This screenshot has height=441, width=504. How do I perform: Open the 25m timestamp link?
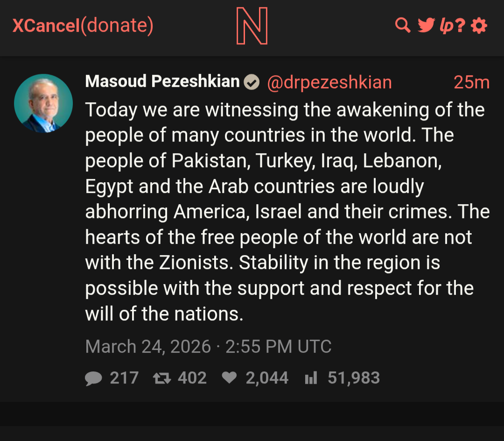[x=471, y=83]
